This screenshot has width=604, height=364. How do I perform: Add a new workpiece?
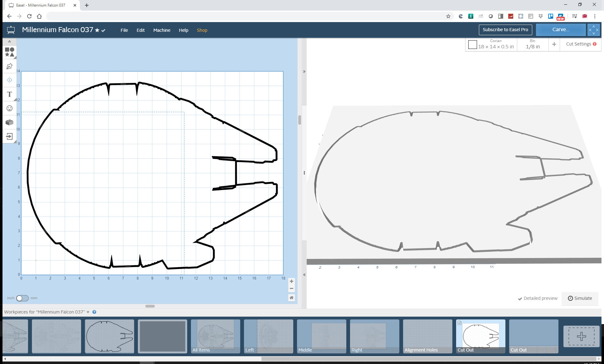(x=581, y=336)
